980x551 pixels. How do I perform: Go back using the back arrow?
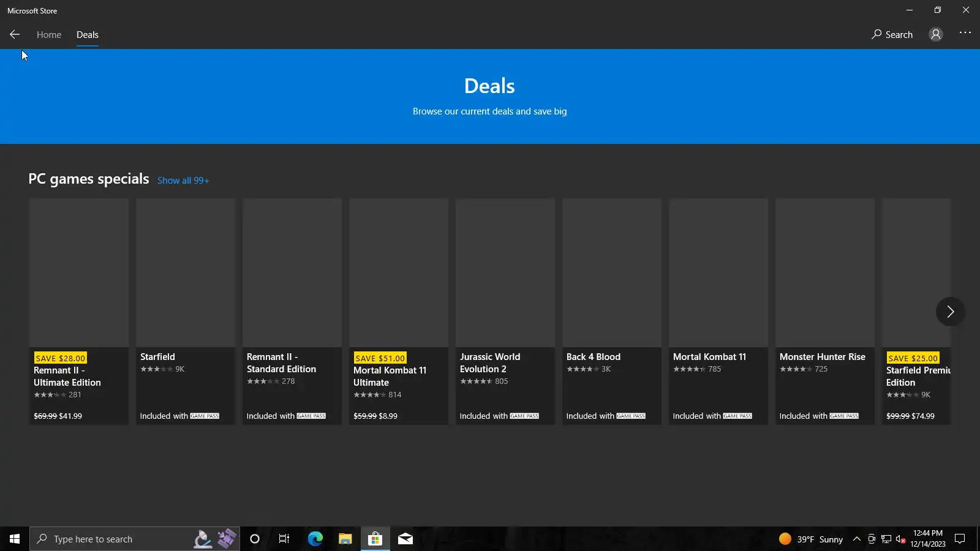[x=15, y=35]
